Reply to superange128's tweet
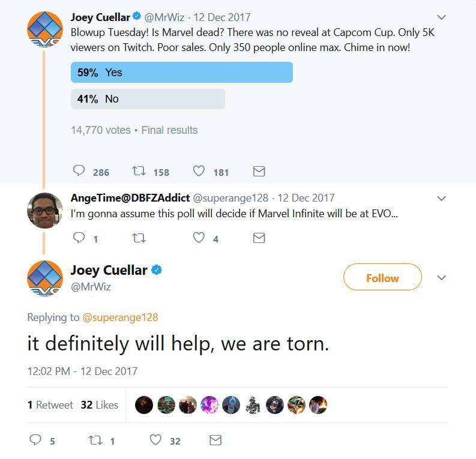The height and width of the screenshot is (459, 476). [79, 238]
